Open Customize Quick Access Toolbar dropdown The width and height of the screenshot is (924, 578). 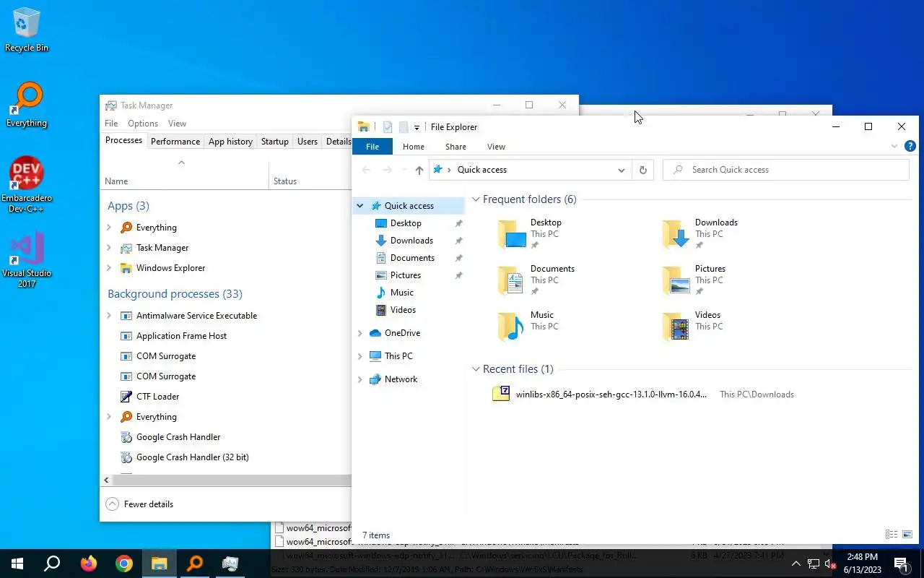pyautogui.click(x=417, y=128)
